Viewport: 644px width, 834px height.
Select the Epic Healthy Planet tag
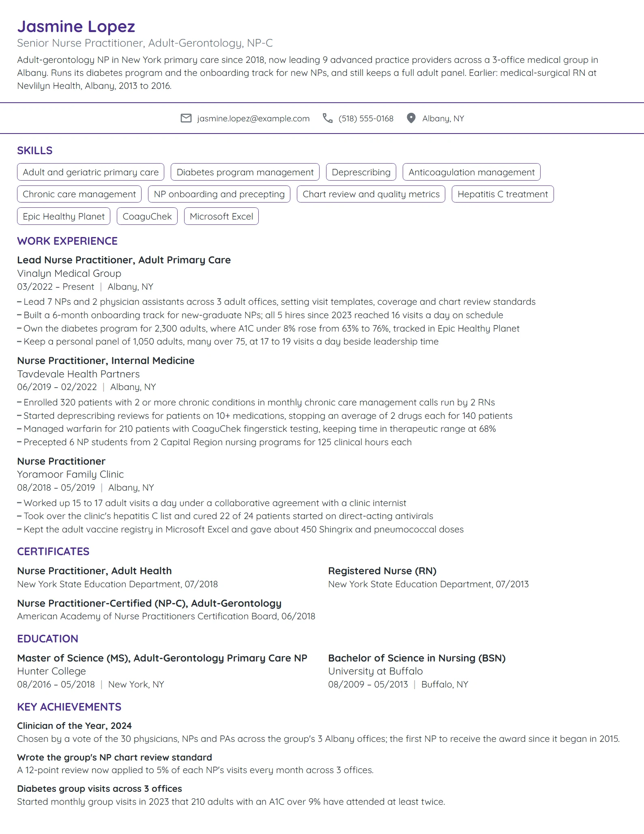pyautogui.click(x=64, y=216)
